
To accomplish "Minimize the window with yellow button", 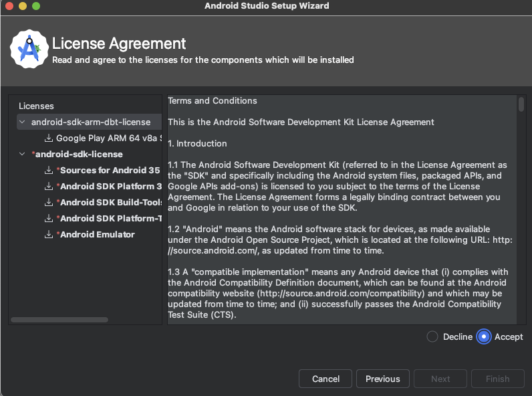I will click(23, 6).
